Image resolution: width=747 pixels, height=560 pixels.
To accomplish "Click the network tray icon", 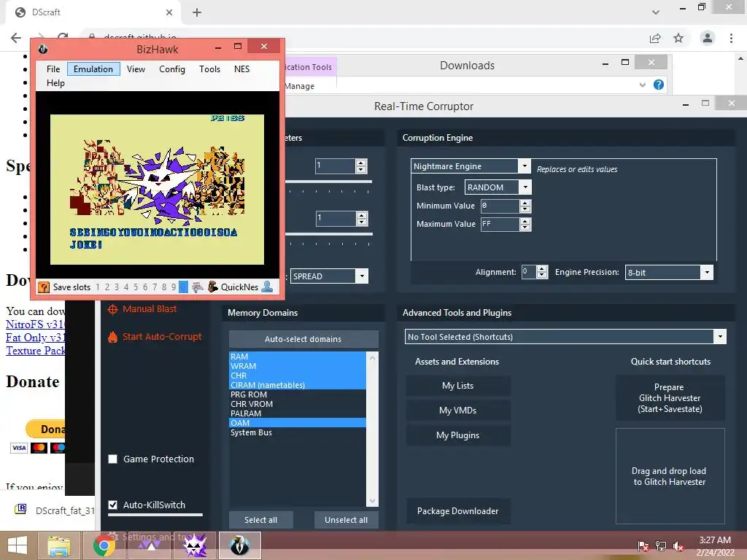I will click(661, 546).
